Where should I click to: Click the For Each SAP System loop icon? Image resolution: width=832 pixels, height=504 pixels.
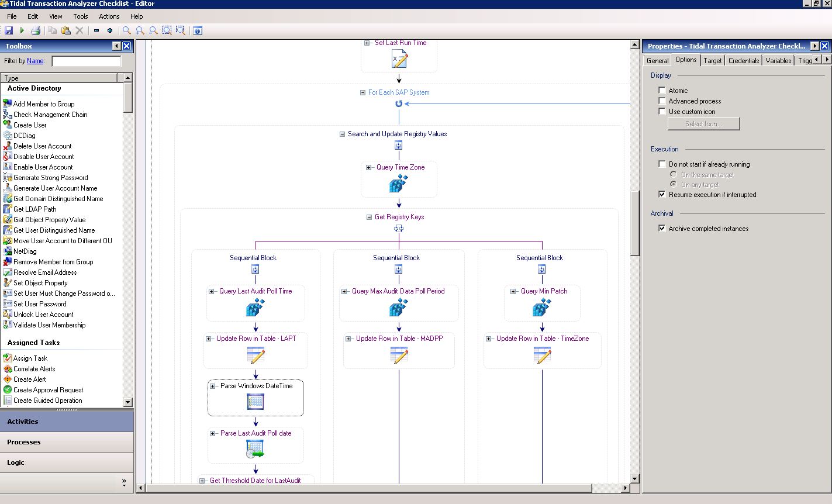399,103
